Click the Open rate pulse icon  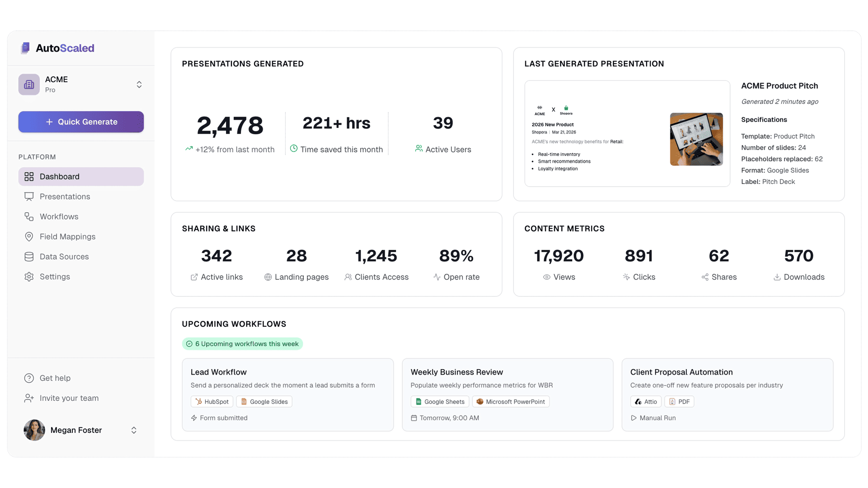[437, 277]
